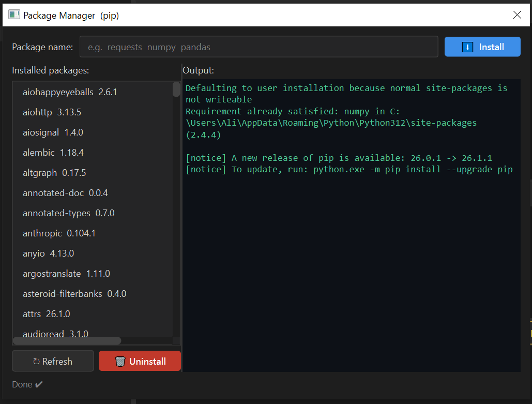Click the blue Install button
The height and width of the screenshot is (404, 532).
(x=482, y=47)
